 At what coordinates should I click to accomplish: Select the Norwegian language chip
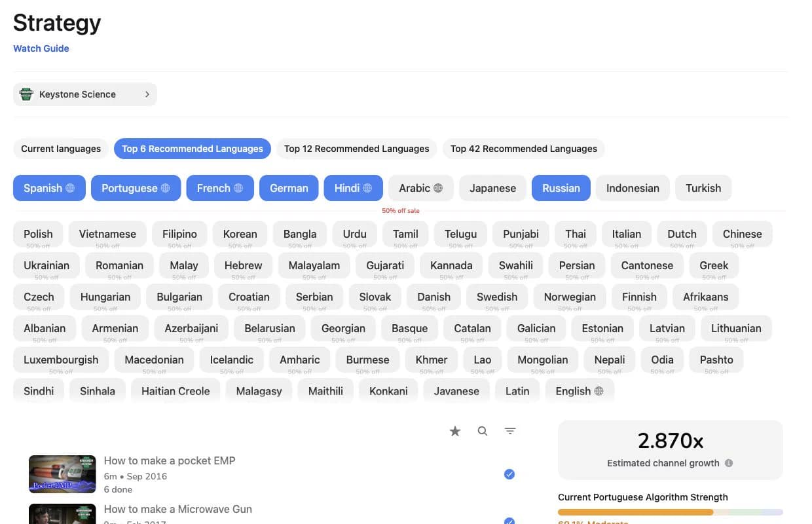(570, 297)
